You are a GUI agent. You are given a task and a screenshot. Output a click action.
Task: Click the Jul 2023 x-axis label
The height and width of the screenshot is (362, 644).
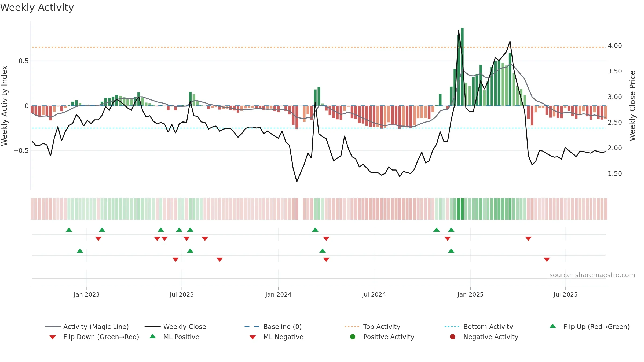click(x=182, y=295)
